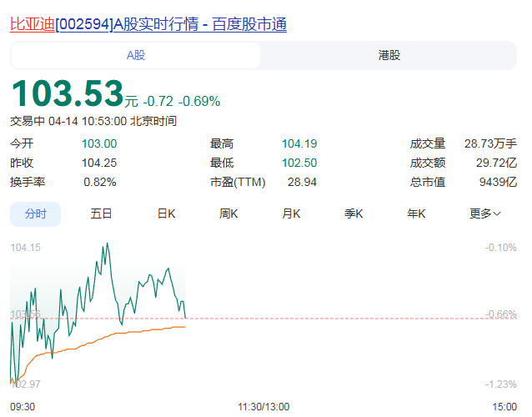Choose the 季K chart period

[x=354, y=214]
